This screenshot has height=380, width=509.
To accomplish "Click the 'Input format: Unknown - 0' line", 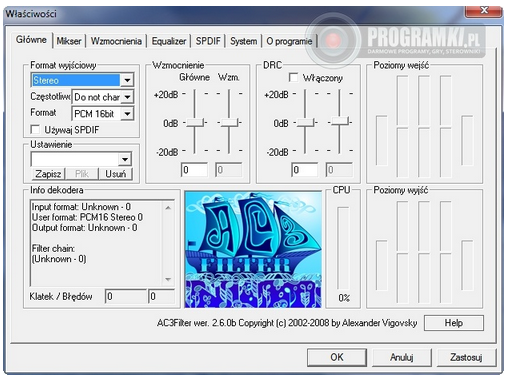I will point(81,207).
